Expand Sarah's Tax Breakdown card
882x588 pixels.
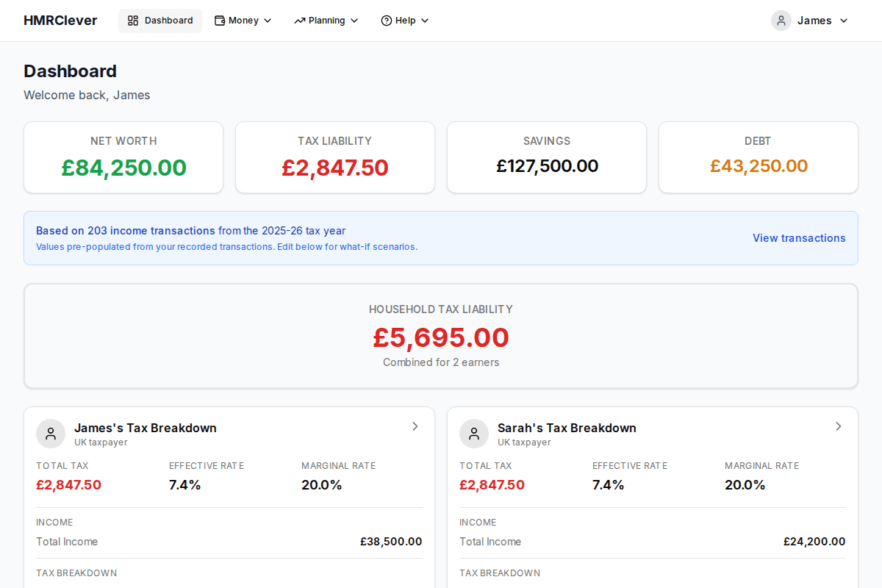838,426
